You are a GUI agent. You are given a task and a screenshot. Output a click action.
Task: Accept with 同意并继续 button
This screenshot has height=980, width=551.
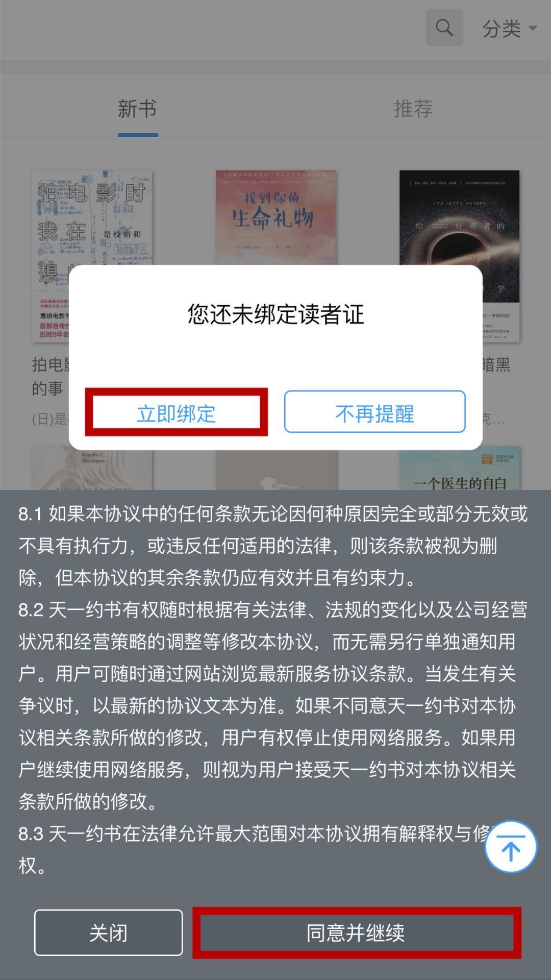pos(356,933)
